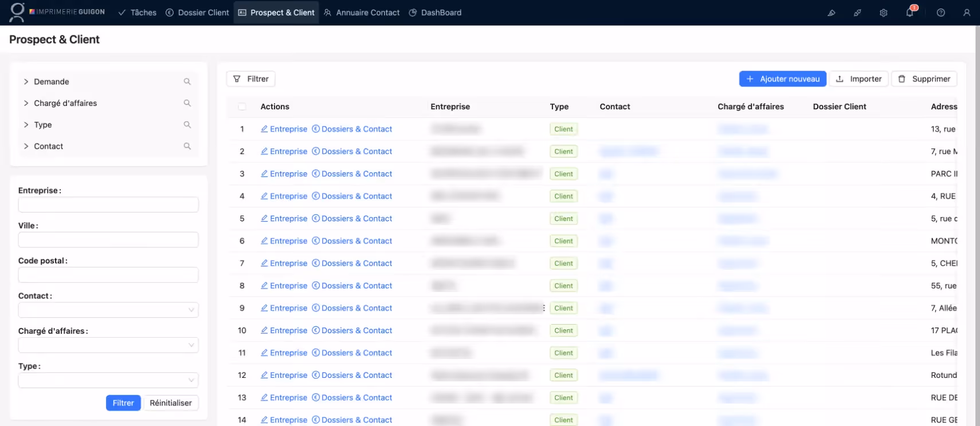
Task: Click search icon next to Demande
Action: [187, 82]
